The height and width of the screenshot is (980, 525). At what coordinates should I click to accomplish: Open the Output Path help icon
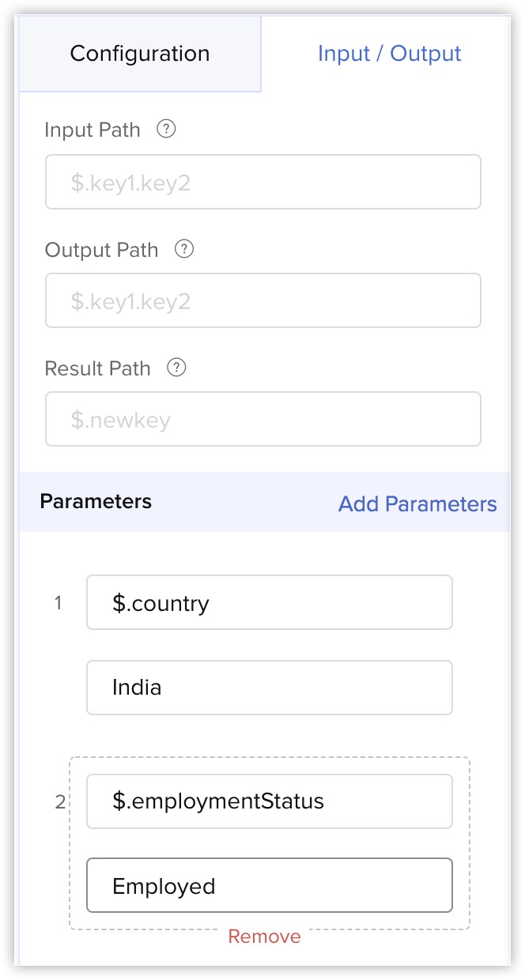click(x=184, y=250)
